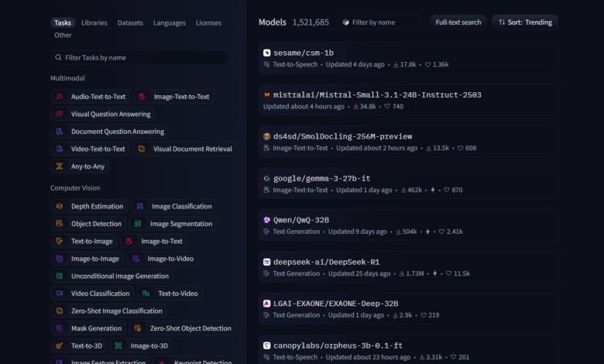Select the Other tab
604x364 pixels.
(x=63, y=35)
